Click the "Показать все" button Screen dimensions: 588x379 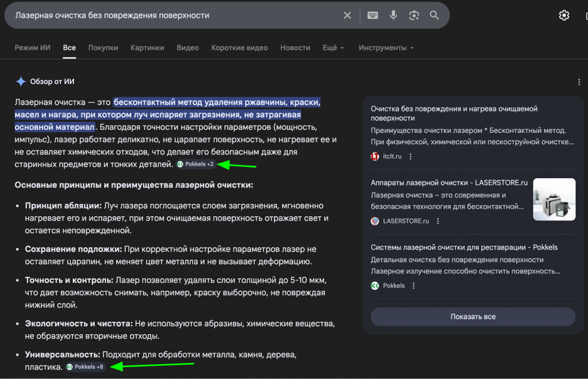coord(473,317)
